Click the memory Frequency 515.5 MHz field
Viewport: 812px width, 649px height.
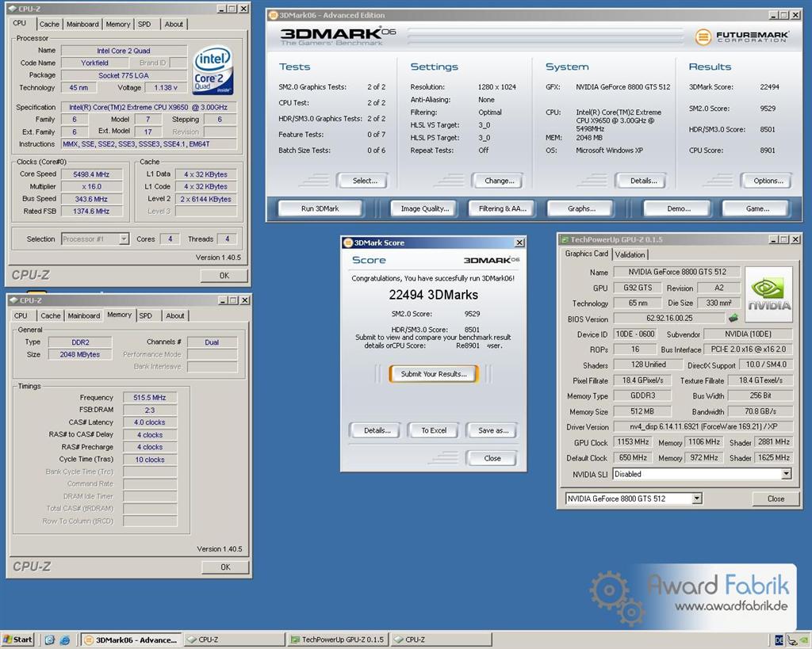click(x=150, y=398)
